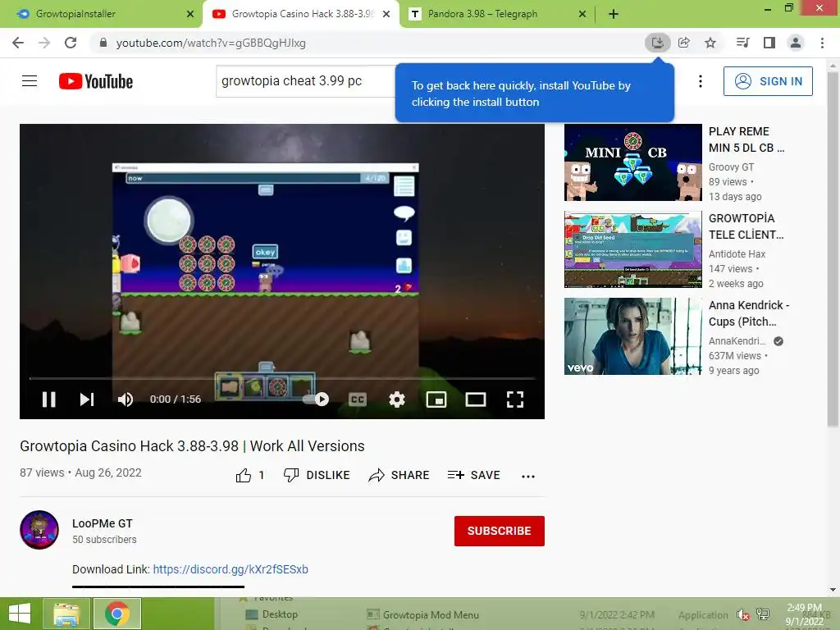Go forward in browser history
This screenshot has width=840, height=630.
point(44,43)
